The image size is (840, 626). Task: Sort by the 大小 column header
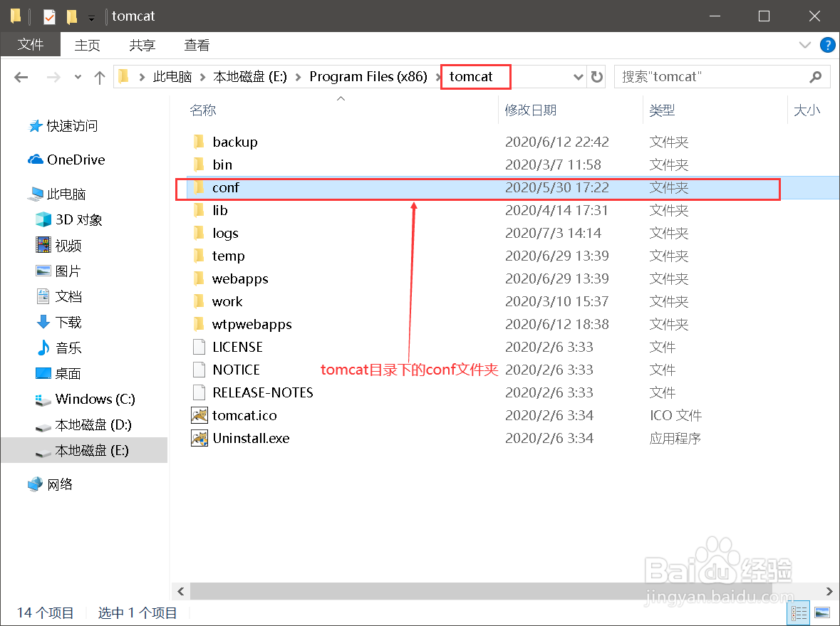pos(807,110)
